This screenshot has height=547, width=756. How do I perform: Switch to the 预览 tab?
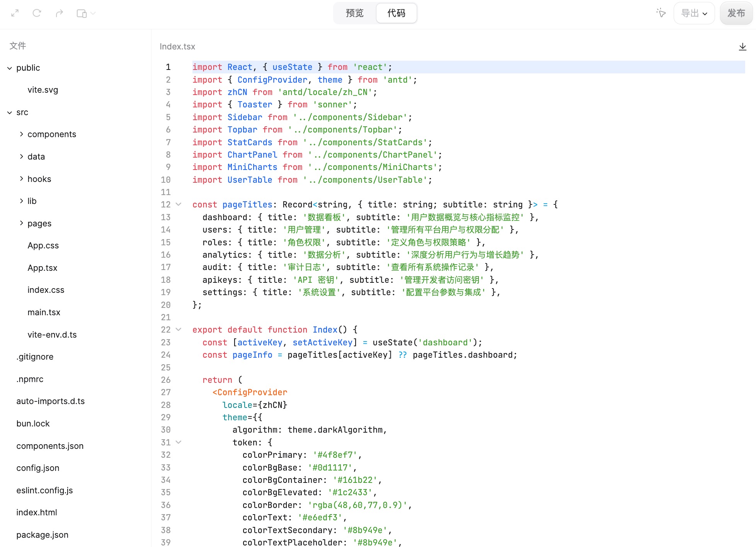tap(354, 13)
